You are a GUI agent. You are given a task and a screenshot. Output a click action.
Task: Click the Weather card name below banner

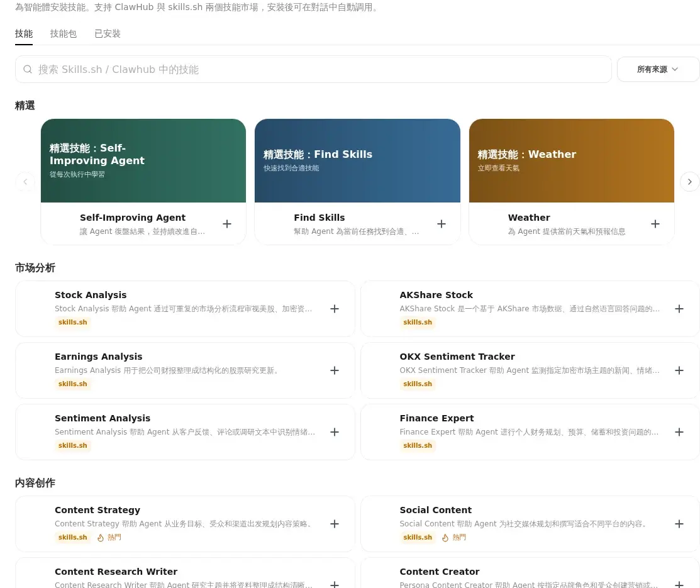tap(529, 218)
